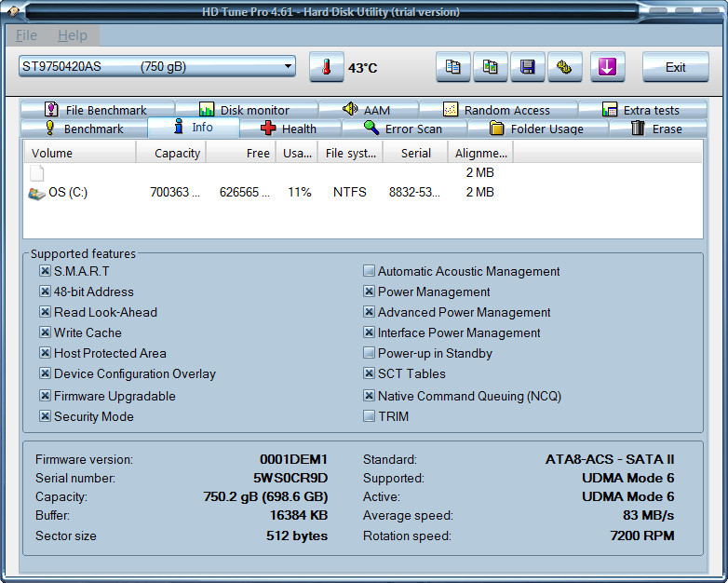Click the purple down-arrow icon
The width and height of the screenshot is (728, 583).
(x=607, y=67)
